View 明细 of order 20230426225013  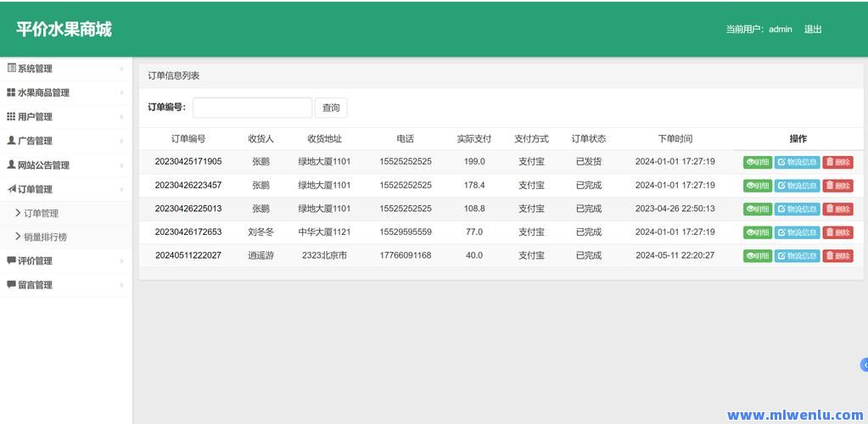click(758, 209)
